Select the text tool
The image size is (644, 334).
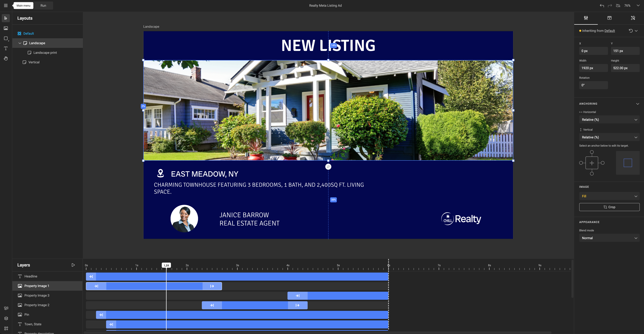pos(6,48)
